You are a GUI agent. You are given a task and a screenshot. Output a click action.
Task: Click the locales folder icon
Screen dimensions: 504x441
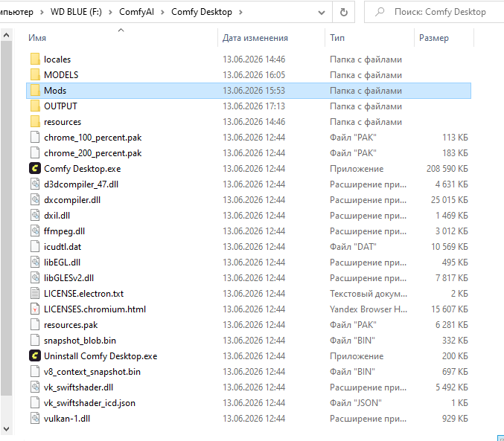tap(35, 59)
